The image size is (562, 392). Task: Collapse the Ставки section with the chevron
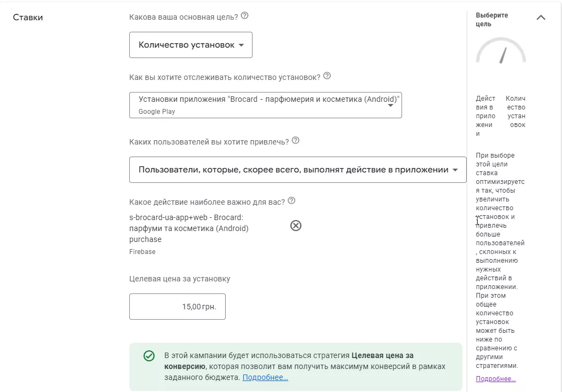pos(541,18)
